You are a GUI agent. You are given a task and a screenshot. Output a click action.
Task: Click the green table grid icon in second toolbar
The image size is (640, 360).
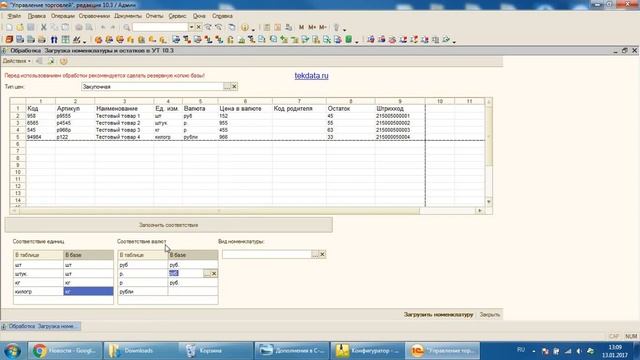pos(65,40)
